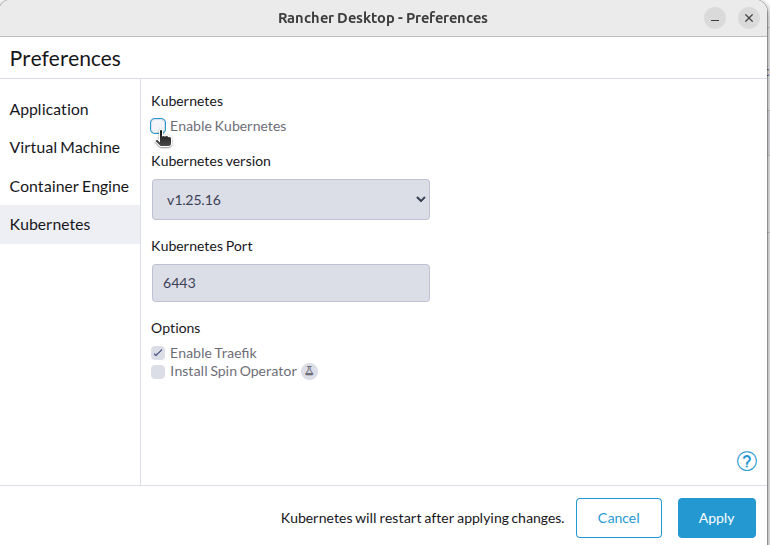Focus the Kubernetes Port input field
This screenshot has width=770, height=545.
[291, 283]
